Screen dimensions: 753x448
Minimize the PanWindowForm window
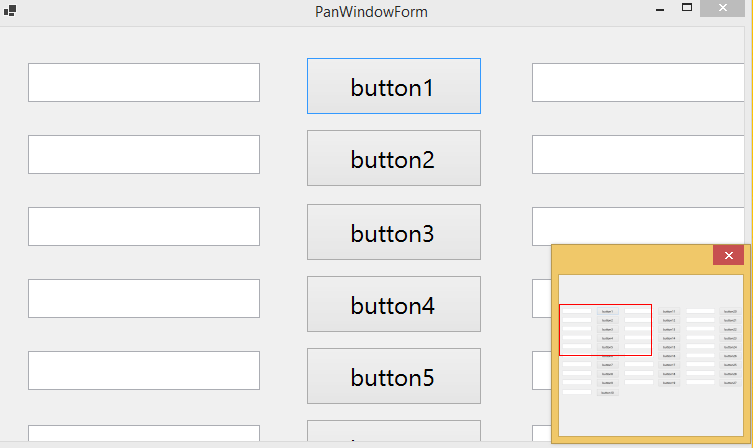pyautogui.click(x=660, y=9)
